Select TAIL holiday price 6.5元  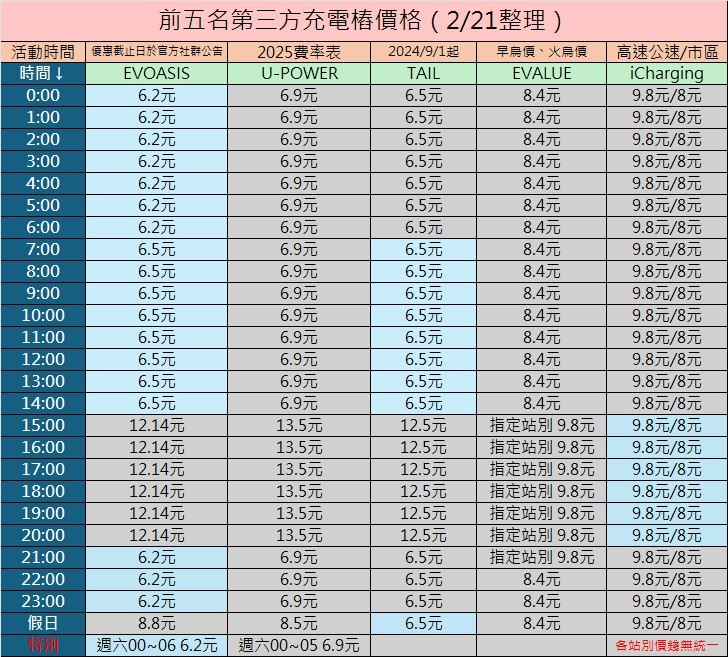point(423,623)
